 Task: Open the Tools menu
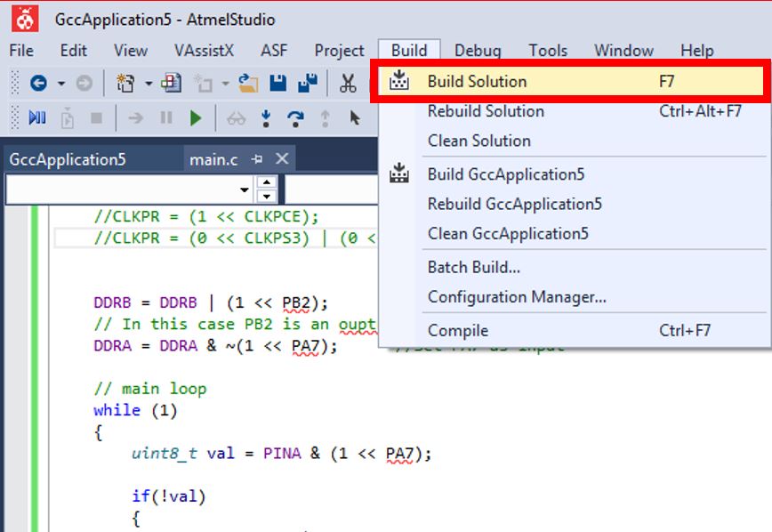tap(548, 50)
